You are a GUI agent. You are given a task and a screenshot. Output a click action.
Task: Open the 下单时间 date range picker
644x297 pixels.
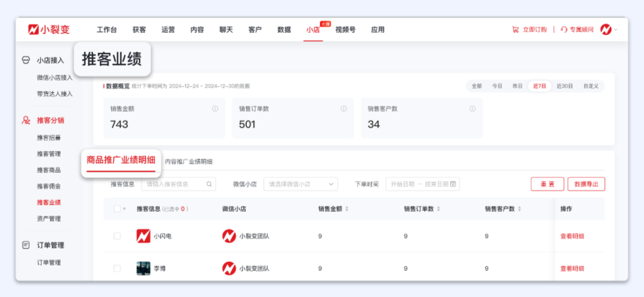coord(423,184)
